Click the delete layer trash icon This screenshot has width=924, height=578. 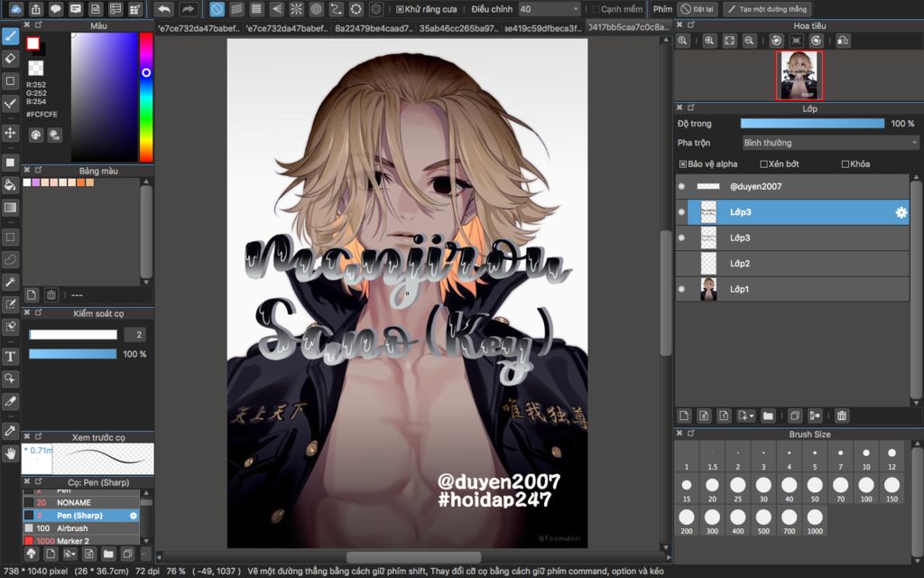[842, 415]
